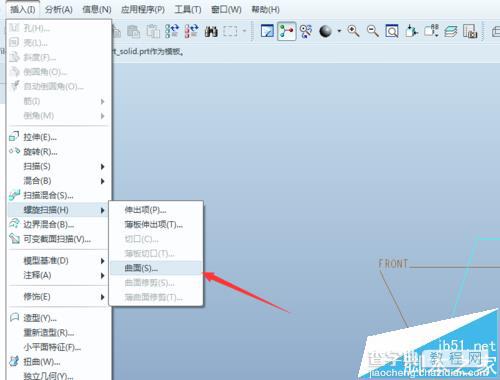The image size is (500, 380).
Task: Select the dashed box selection tool
Action: pos(230,31)
